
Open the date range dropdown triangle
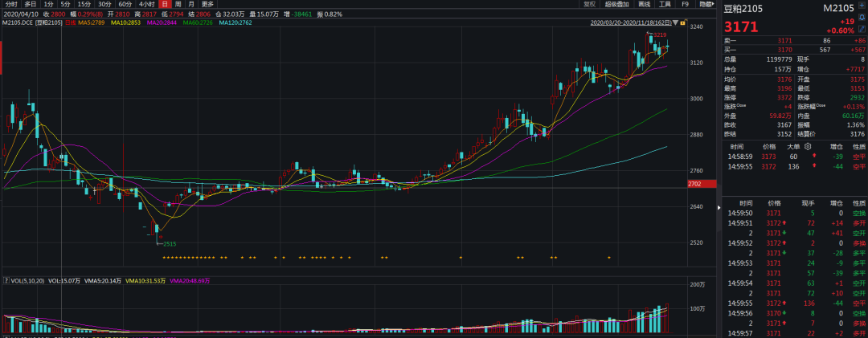tap(675, 22)
